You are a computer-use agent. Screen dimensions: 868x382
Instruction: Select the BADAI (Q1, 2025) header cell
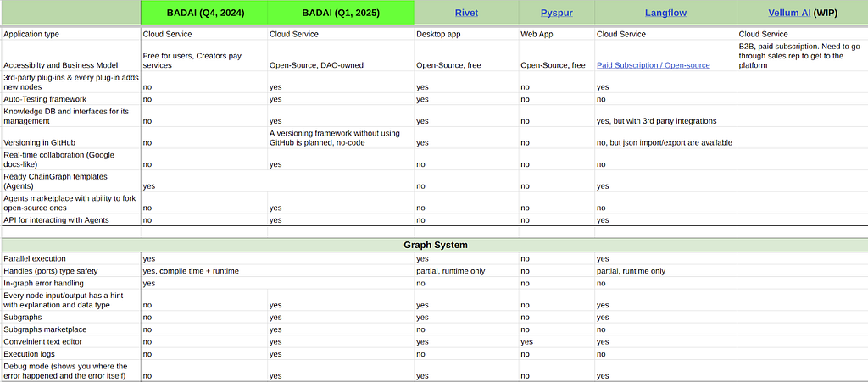pyautogui.click(x=341, y=13)
